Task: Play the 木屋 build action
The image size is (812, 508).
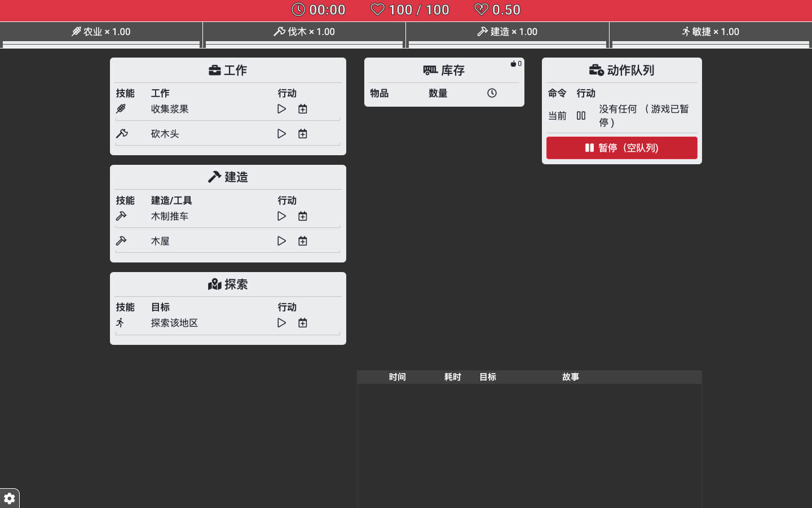Action: tap(281, 241)
